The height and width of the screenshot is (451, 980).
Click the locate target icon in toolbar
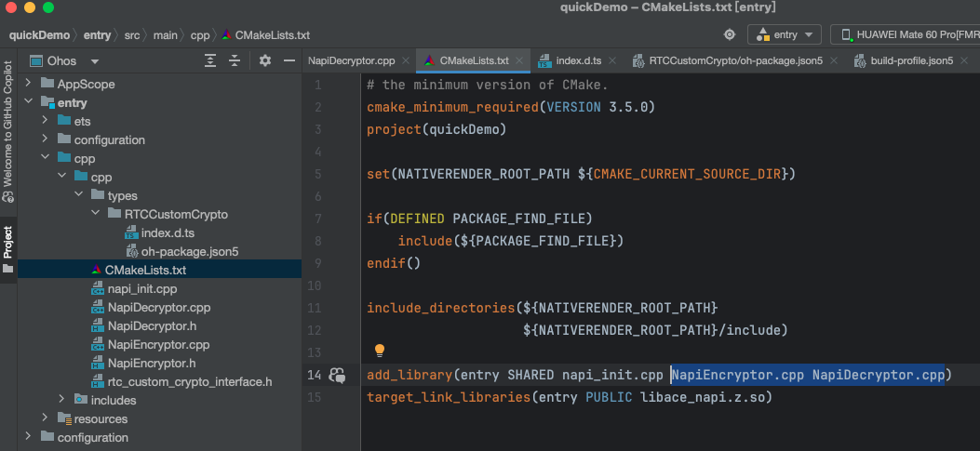pyautogui.click(x=730, y=34)
